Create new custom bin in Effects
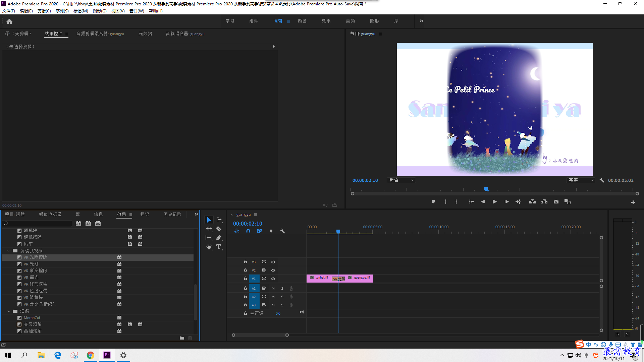This screenshot has height=362, width=644. tap(182, 338)
